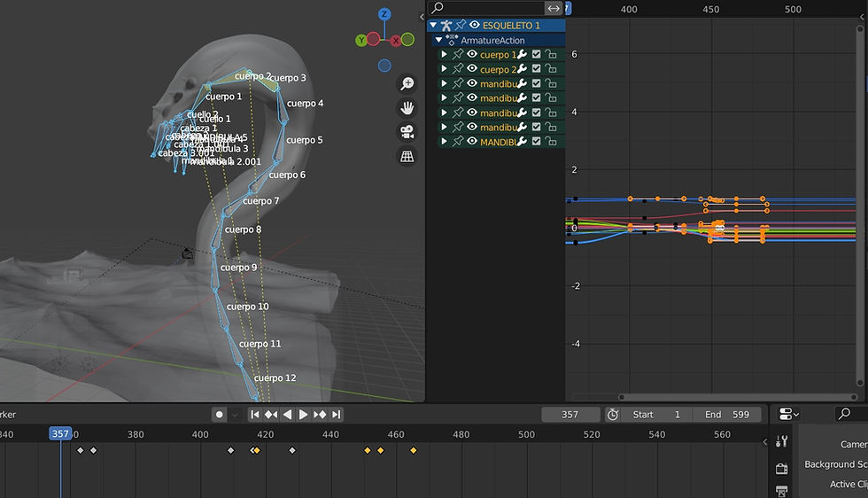Click the blue 357 playhead on the timeline

(60, 433)
